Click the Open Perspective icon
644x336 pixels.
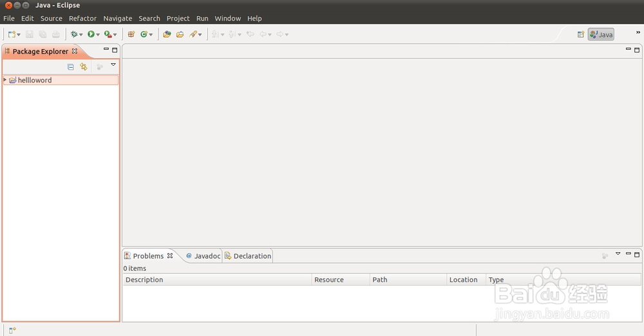point(581,35)
